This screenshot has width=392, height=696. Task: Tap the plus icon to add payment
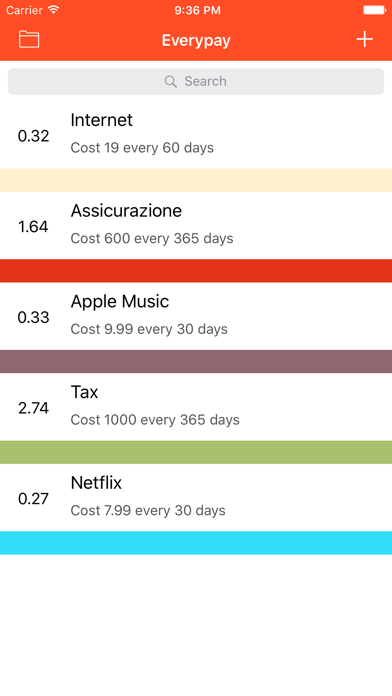click(364, 40)
